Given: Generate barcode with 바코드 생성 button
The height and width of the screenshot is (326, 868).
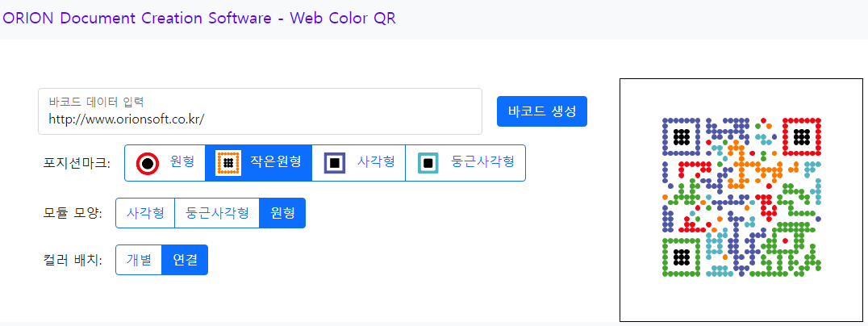Looking at the screenshot, I should click(542, 111).
